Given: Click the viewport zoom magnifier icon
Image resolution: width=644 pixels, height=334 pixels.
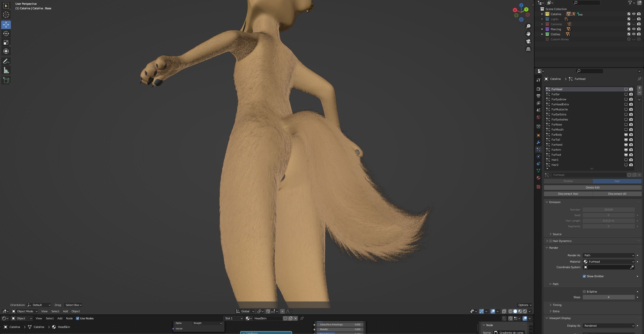Looking at the screenshot, I should (528, 26).
